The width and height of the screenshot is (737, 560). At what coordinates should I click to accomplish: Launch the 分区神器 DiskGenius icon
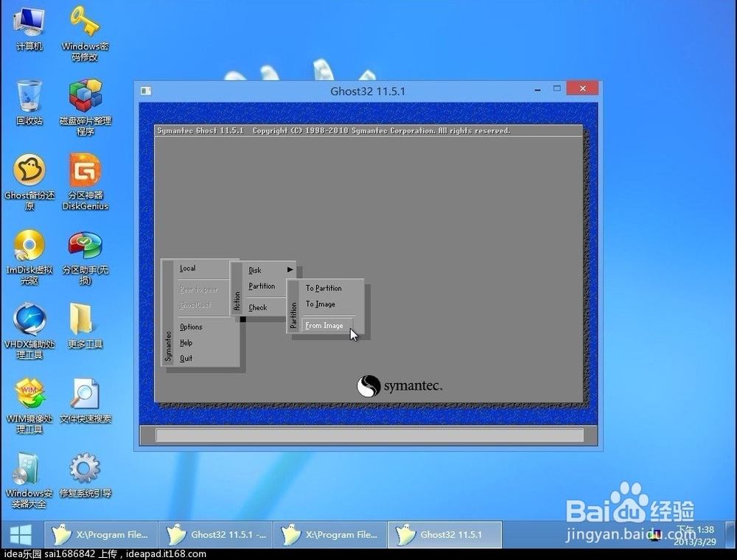point(85,181)
